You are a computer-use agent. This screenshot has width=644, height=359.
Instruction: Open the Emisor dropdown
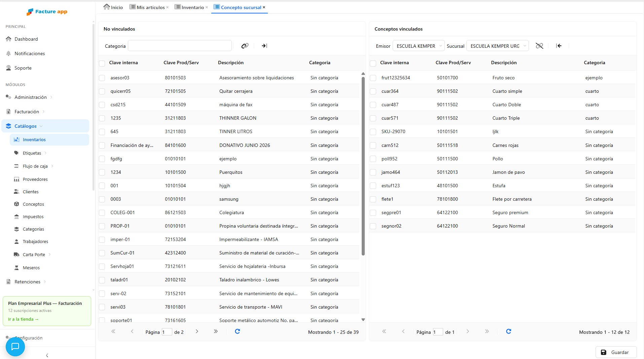(419, 46)
